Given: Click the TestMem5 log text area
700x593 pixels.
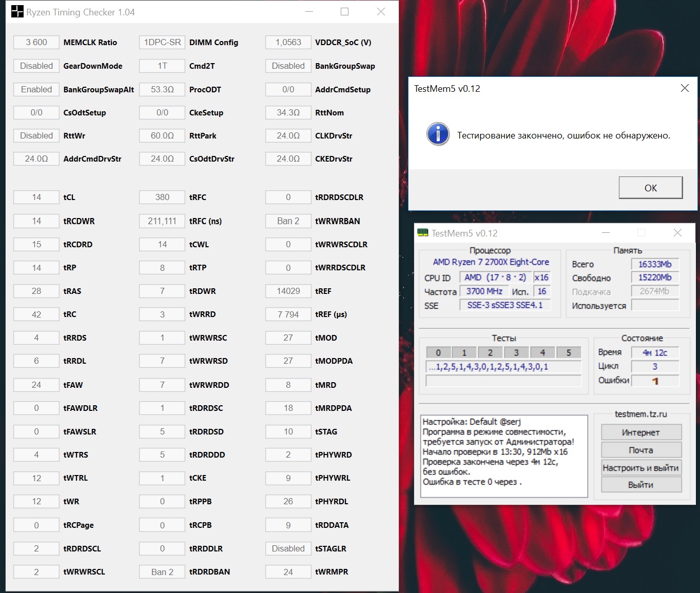Looking at the screenshot, I should point(504,456).
